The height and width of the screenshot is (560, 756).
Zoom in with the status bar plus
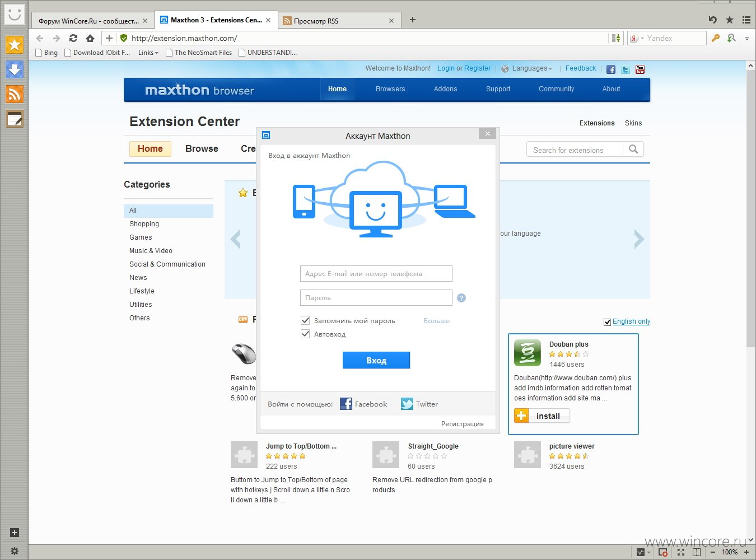coord(746,552)
